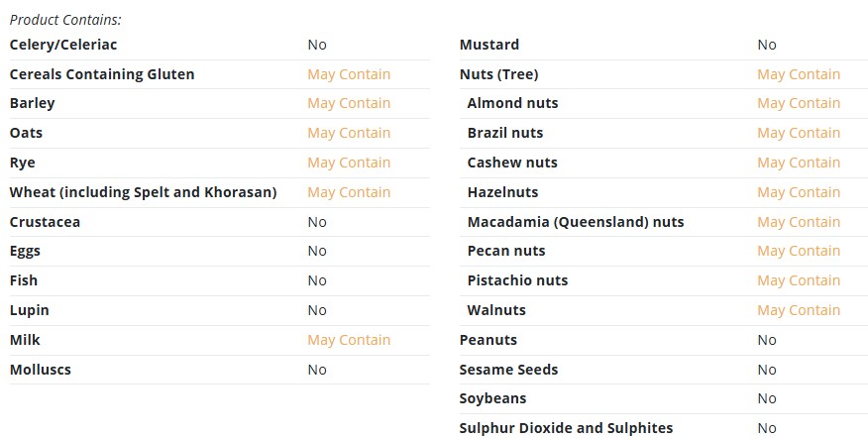Screen dimensions: 868x438
Task: Select the Sulphur Dioxide and Sulphites label
Action: tap(567, 429)
